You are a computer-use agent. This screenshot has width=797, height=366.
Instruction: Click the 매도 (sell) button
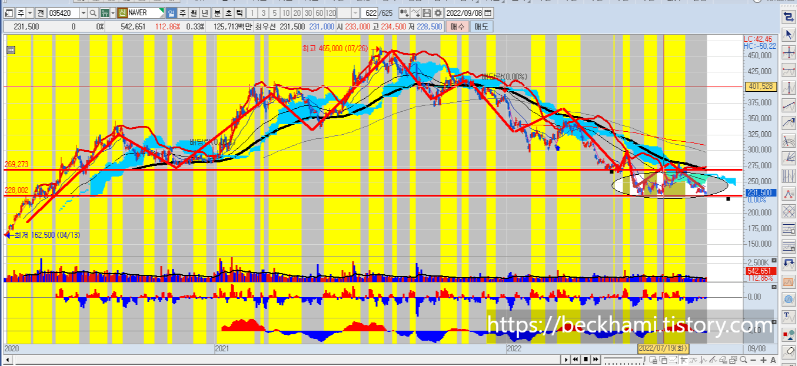click(x=481, y=26)
